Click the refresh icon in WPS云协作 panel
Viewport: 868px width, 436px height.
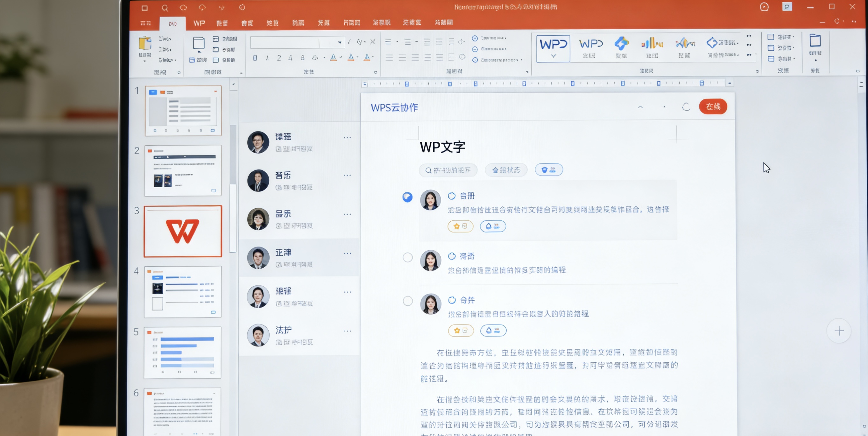[686, 107]
